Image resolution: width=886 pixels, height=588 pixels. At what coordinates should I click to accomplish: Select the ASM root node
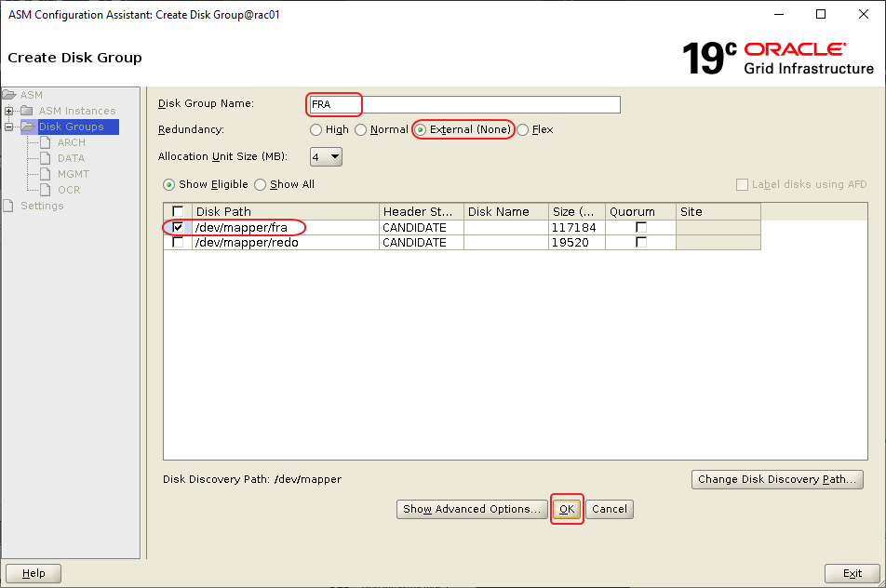[x=32, y=95]
